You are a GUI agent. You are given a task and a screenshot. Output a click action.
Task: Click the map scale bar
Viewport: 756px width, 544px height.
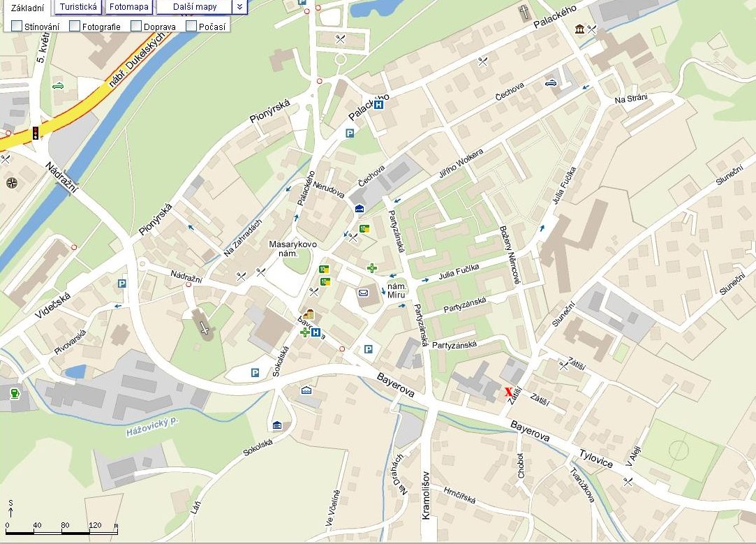pos(61,532)
